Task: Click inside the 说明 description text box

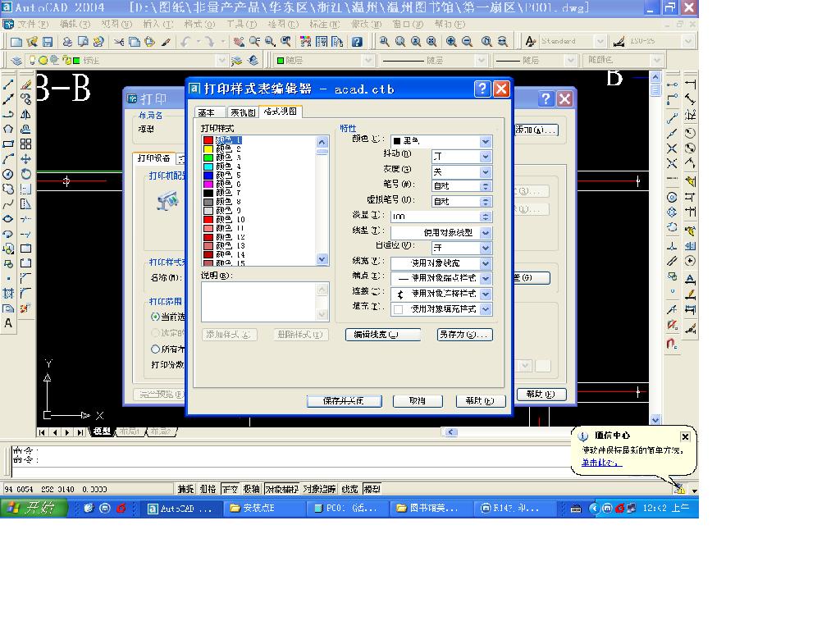Action: point(260,302)
